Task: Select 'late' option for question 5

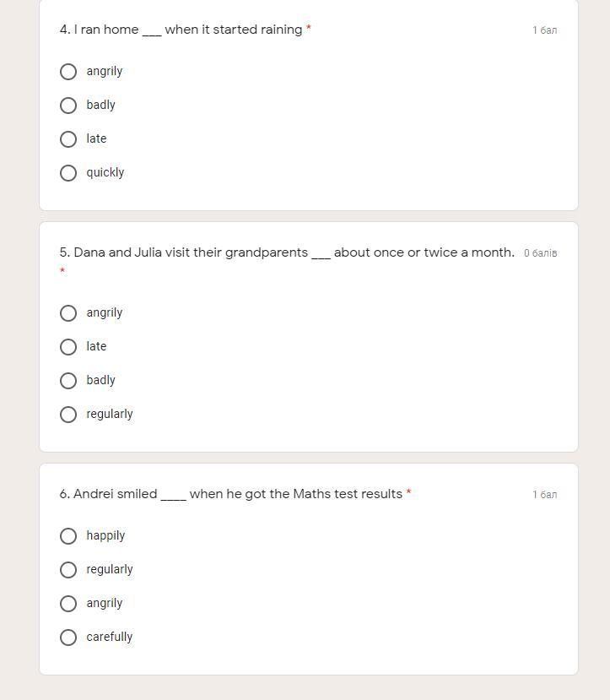Action: click(x=68, y=347)
